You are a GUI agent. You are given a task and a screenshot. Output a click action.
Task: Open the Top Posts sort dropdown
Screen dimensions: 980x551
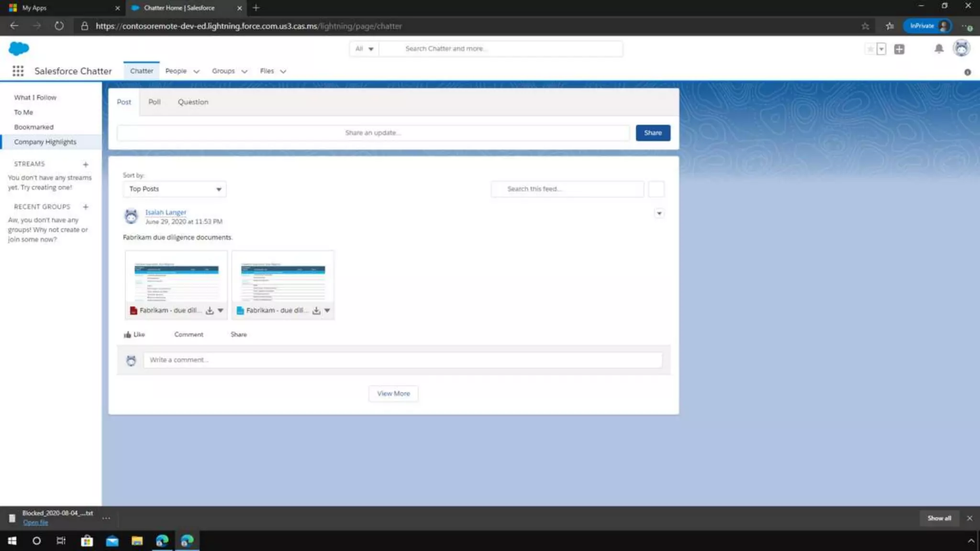click(x=174, y=189)
